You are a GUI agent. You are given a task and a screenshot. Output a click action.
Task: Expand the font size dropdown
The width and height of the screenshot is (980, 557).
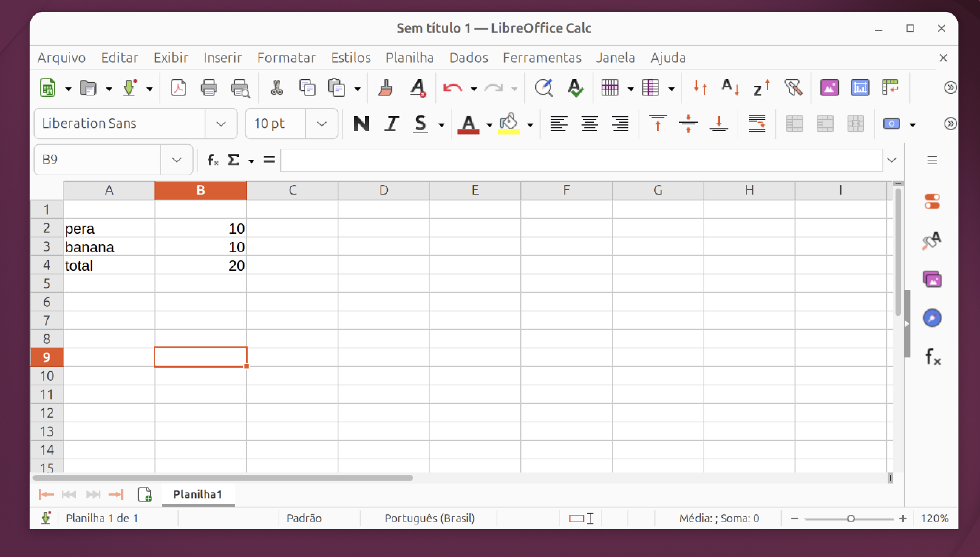[x=321, y=124]
